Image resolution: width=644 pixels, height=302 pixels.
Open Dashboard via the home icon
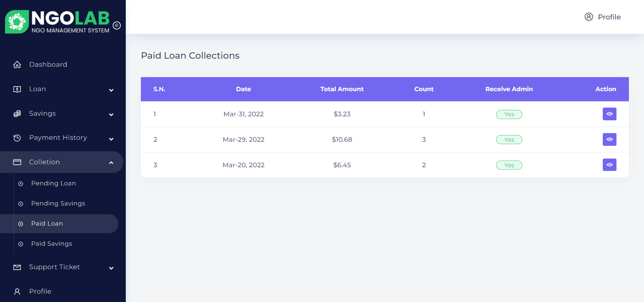point(17,65)
